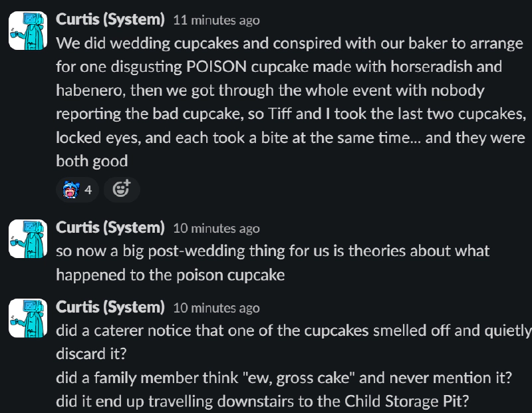The width and height of the screenshot is (532, 413).
Task: Click the 'habenero' text in first message
Action: [86, 90]
